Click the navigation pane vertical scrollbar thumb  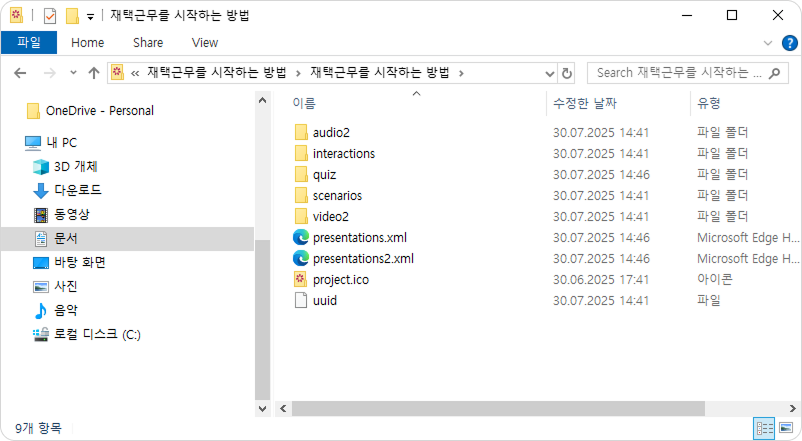point(262,320)
